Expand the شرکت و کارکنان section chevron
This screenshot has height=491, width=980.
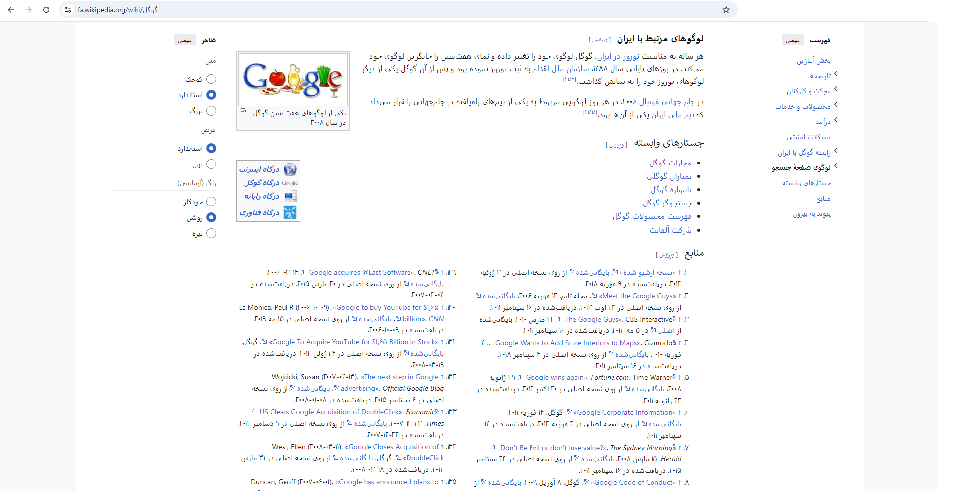tap(836, 90)
